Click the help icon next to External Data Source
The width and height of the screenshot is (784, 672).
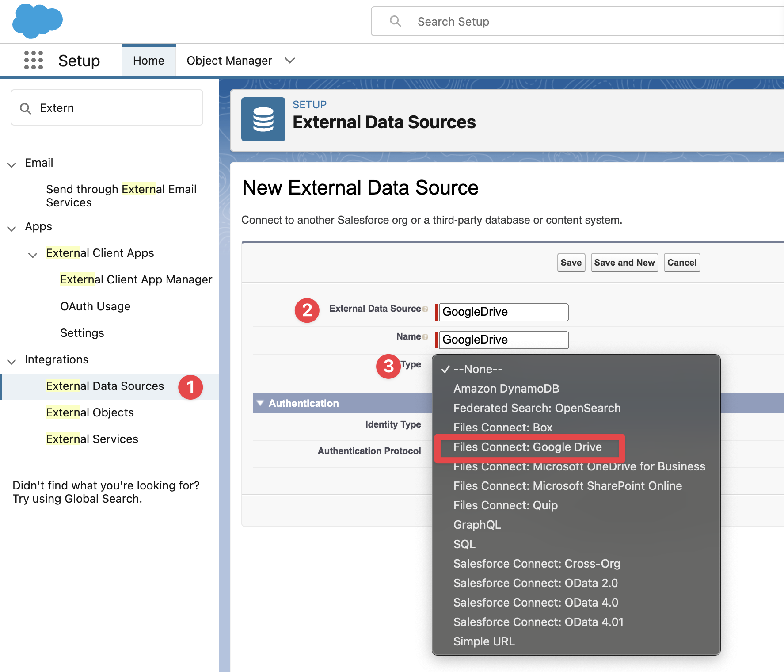pos(426,309)
